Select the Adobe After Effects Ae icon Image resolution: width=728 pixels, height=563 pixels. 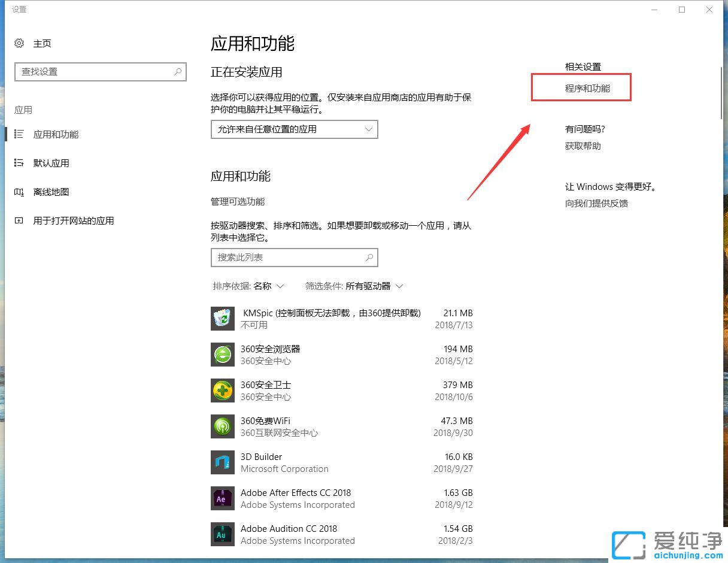coord(222,498)
